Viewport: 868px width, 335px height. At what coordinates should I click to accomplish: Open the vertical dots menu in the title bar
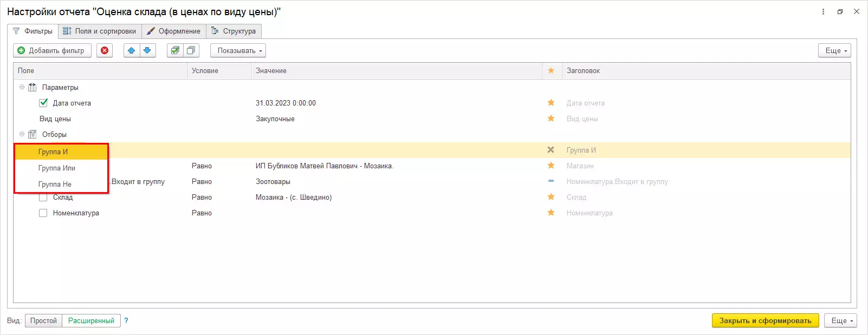point(823,11)
